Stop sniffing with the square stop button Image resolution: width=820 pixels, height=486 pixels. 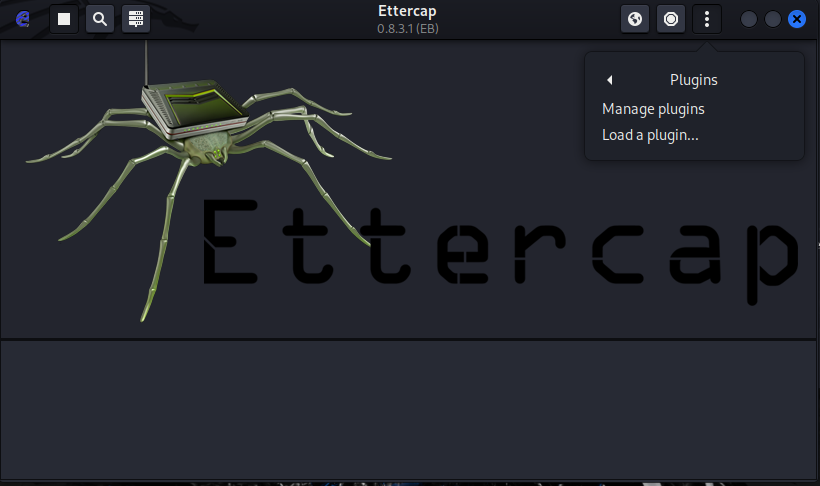tap(64, 19)
